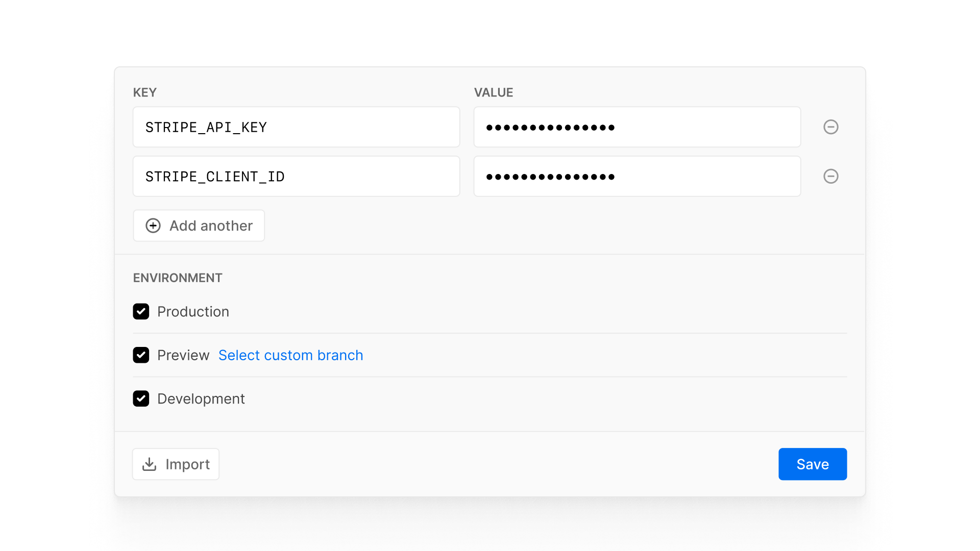Screen dimensions: 980x551
Task: Uncheck the Production environment checkbox
Action: pos(141,312)
